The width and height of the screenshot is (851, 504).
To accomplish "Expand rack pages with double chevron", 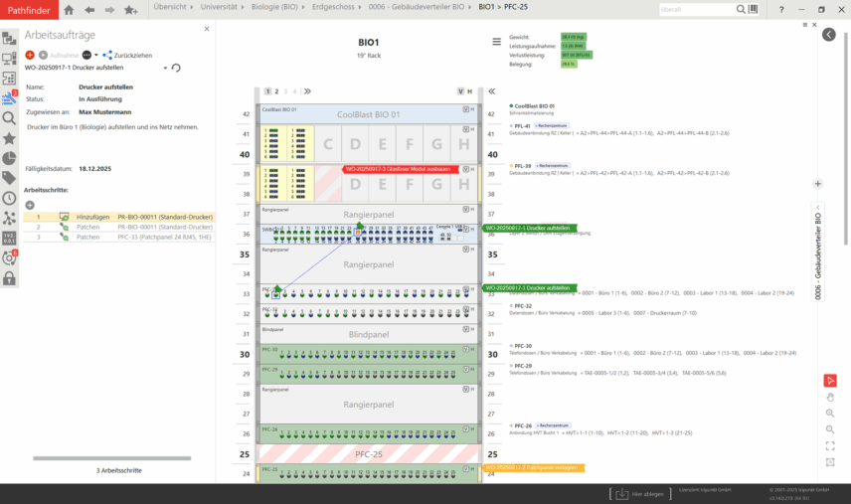I will [x=307, y=91].
